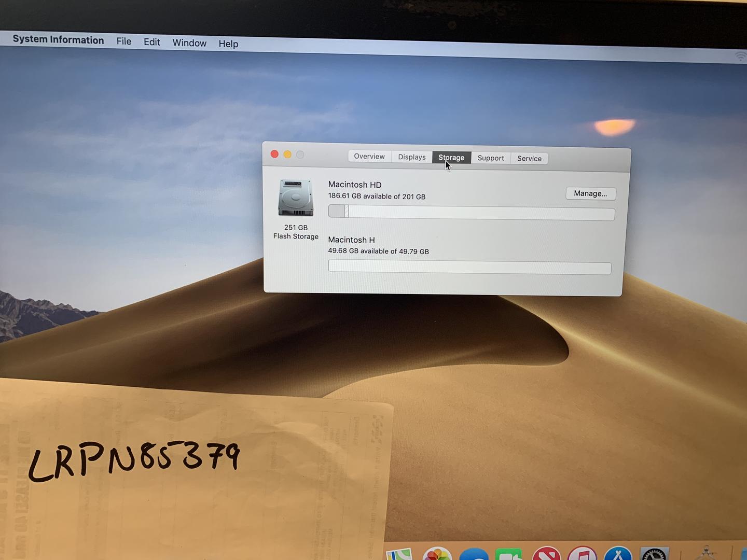Open News from the Dock
The height and width of the screenshot is (560, 747).
pyautogui.click(x=546, y=554)
